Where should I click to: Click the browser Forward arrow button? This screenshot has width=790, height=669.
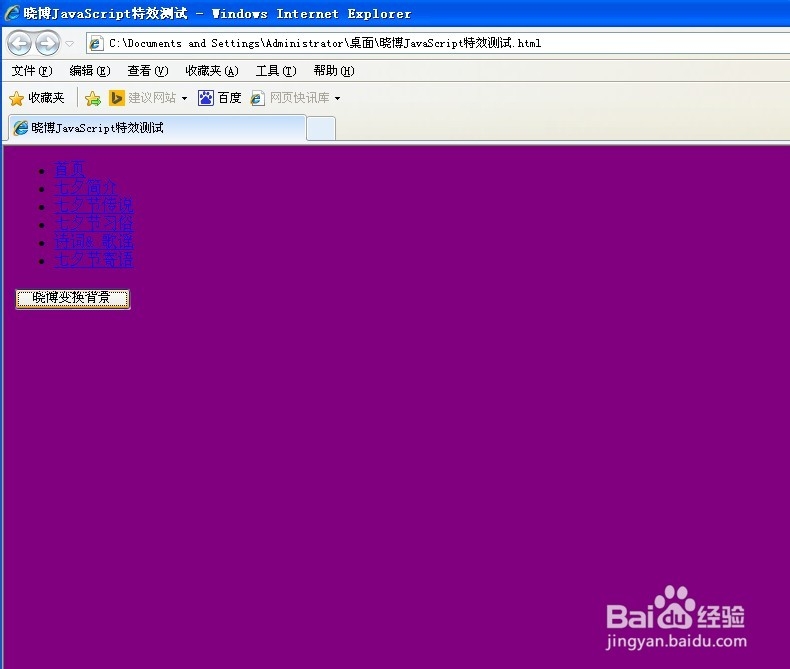point(47,43)
